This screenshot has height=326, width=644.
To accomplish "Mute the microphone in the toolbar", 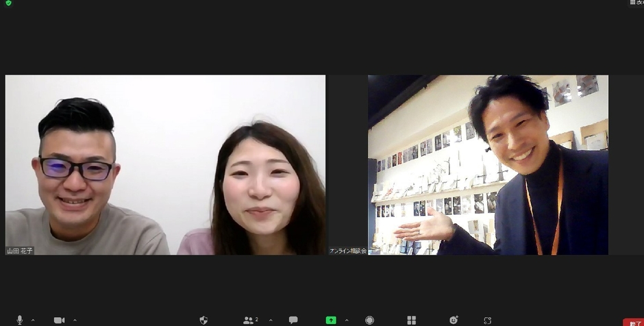I will (x=19, y=320).
